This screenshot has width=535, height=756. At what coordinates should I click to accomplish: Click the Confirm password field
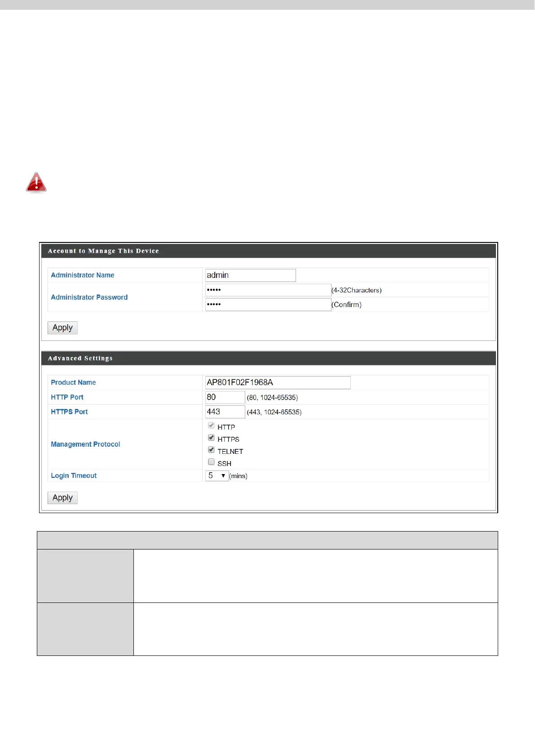[x=268, y=304]
